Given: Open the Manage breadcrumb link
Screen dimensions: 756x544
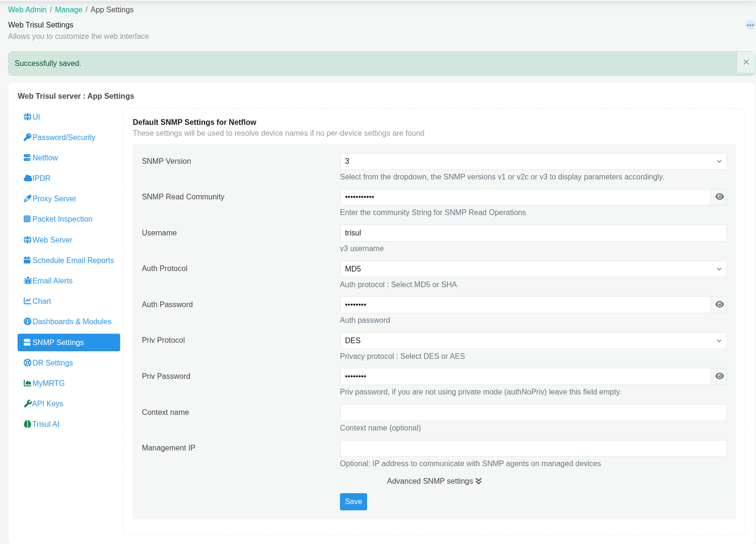Looking at the screenshot, I should pyautogui.click(x=68, y=9).
